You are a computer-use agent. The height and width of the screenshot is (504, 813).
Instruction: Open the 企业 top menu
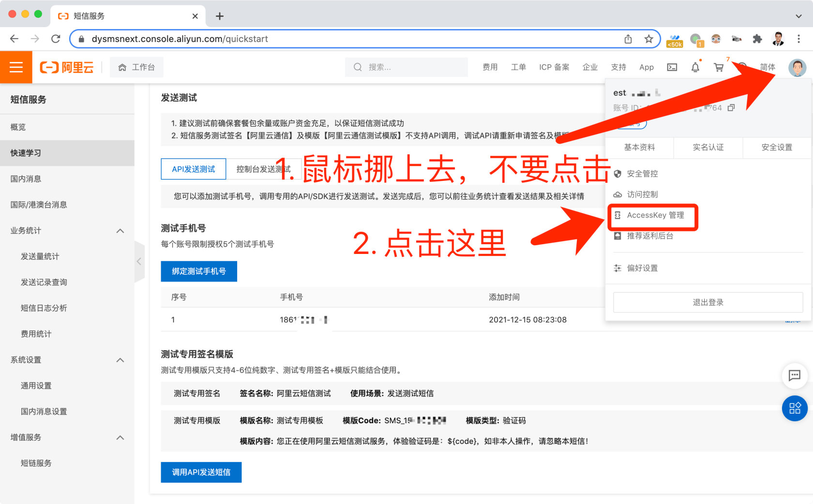pos(590,67)
